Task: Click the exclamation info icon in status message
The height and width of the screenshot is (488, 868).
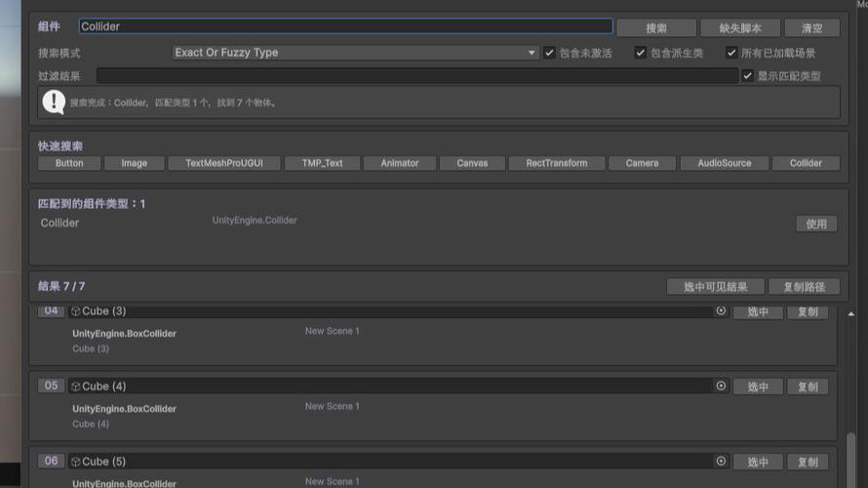Action: pos(54,102)
